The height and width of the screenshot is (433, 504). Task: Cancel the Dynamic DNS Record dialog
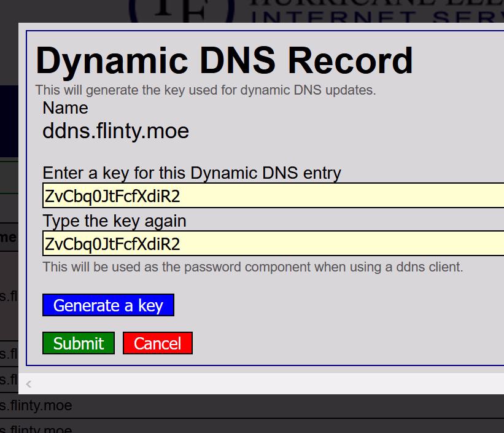158,343
